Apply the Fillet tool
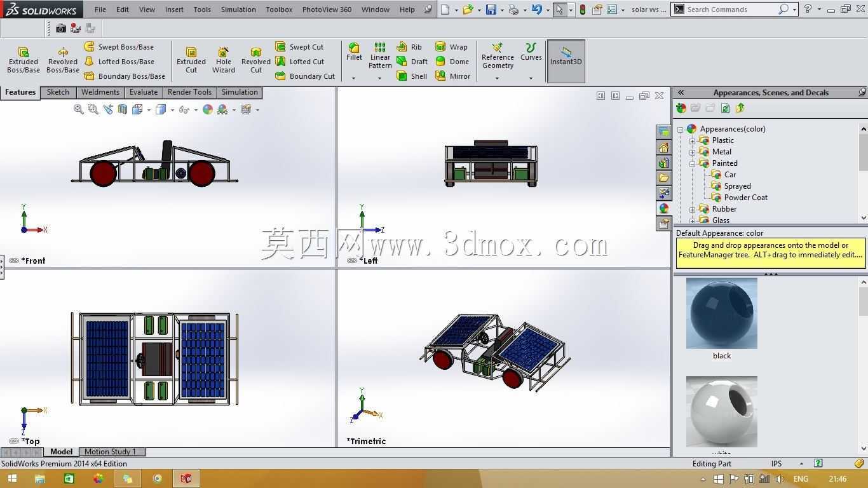Viewport: 868px width, 488px height. pyautogui.click(x=354, y=53)
